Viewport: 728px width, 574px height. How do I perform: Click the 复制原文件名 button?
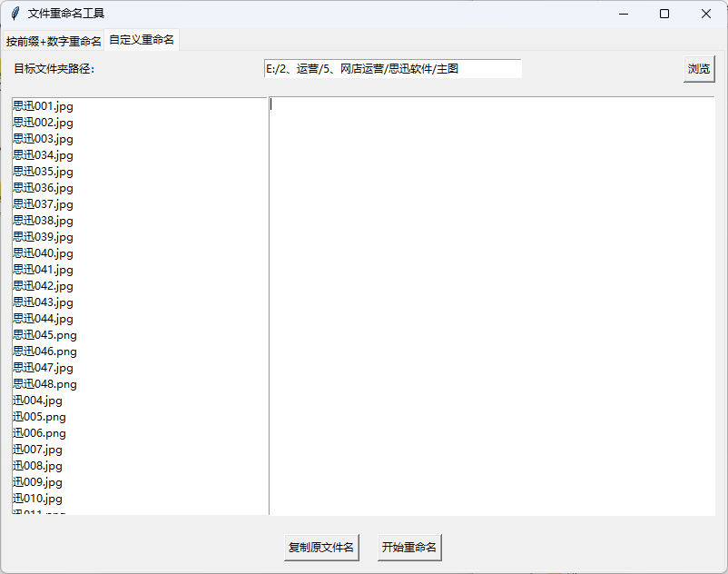pos(321,548)
